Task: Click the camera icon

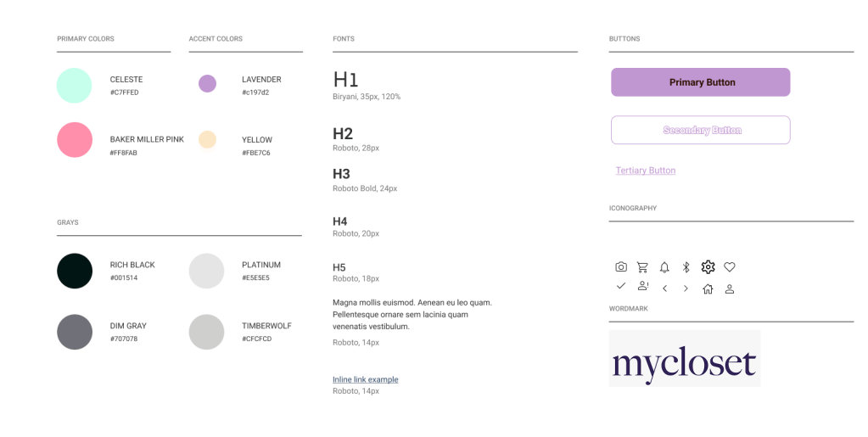Action: point(621,267)
